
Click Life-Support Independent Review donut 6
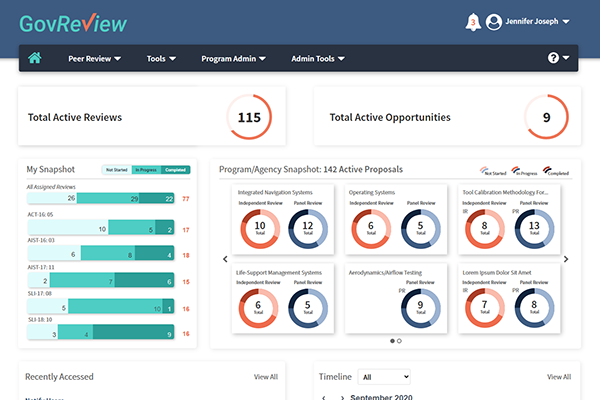(x=258, y=308)
